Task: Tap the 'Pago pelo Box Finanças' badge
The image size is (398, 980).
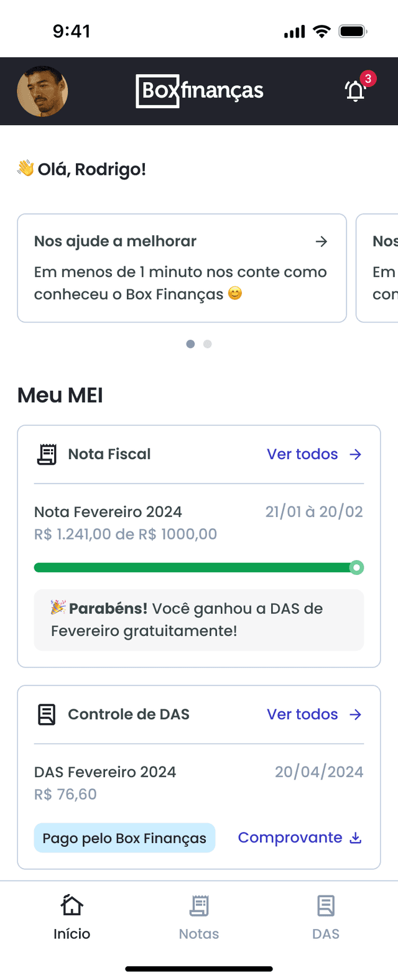Action: click(x=124, y=838)
